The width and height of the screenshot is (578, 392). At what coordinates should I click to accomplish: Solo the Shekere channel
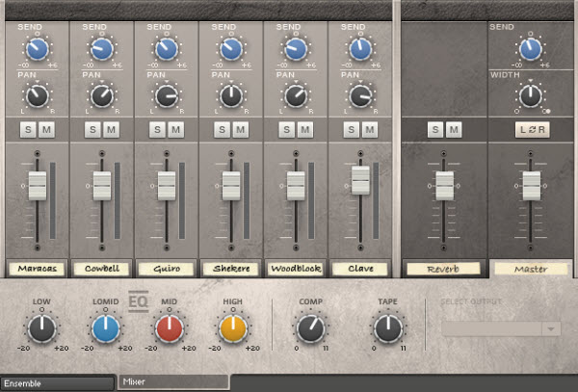222,130
